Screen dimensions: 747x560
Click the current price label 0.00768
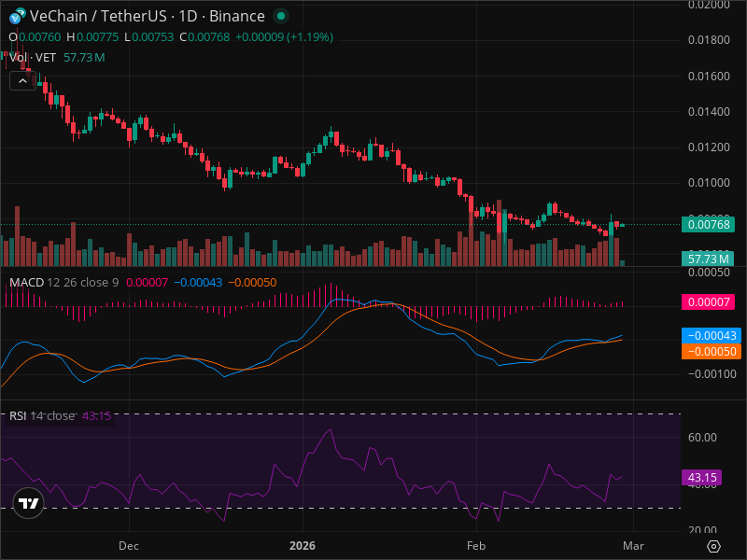[708, 224]
